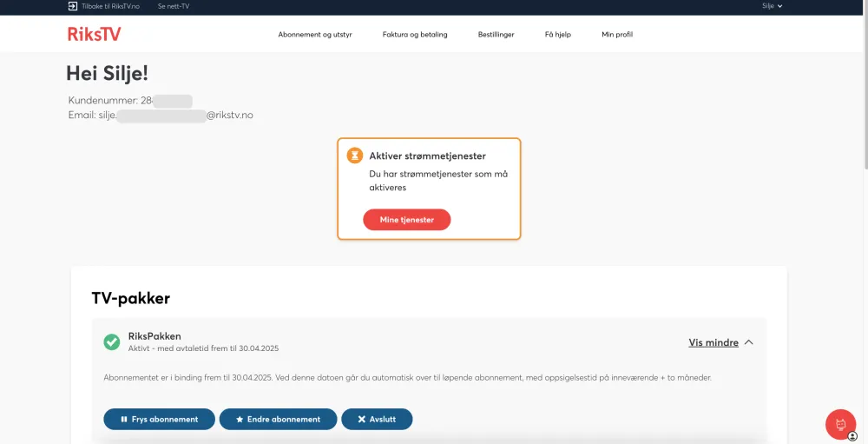Click the RiksPakken package title

coord(155,336)
